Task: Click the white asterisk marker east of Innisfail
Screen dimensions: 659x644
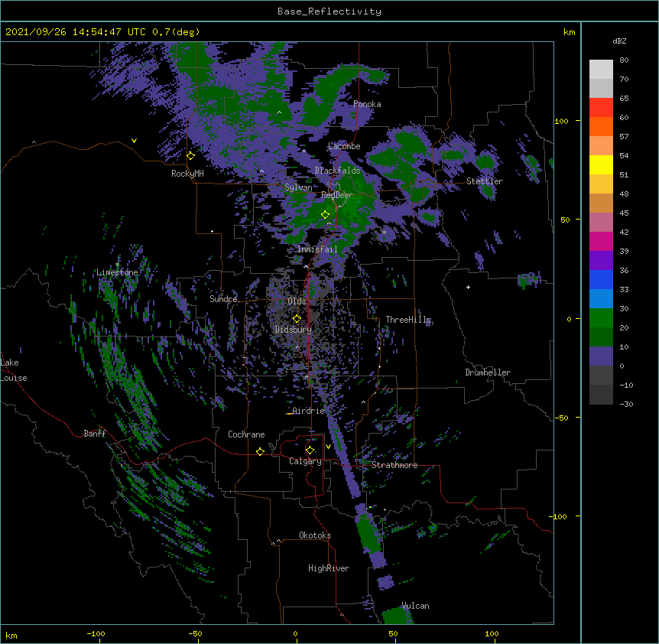Action: pos(384,233)
